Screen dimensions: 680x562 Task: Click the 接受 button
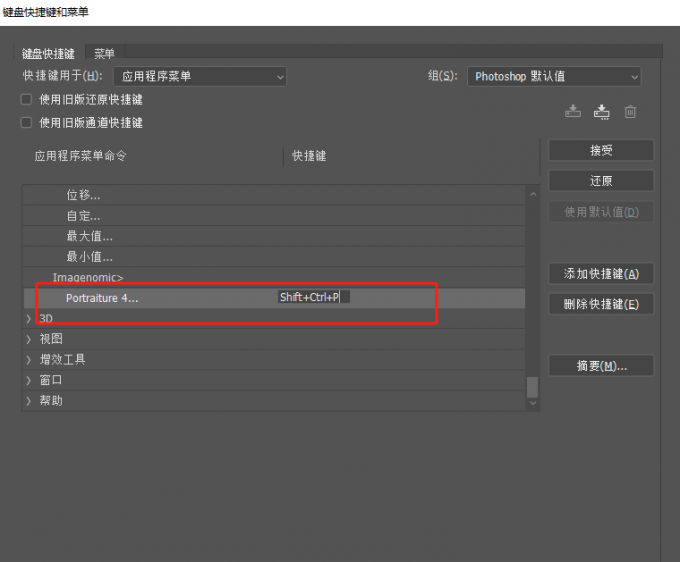point(601,150)
